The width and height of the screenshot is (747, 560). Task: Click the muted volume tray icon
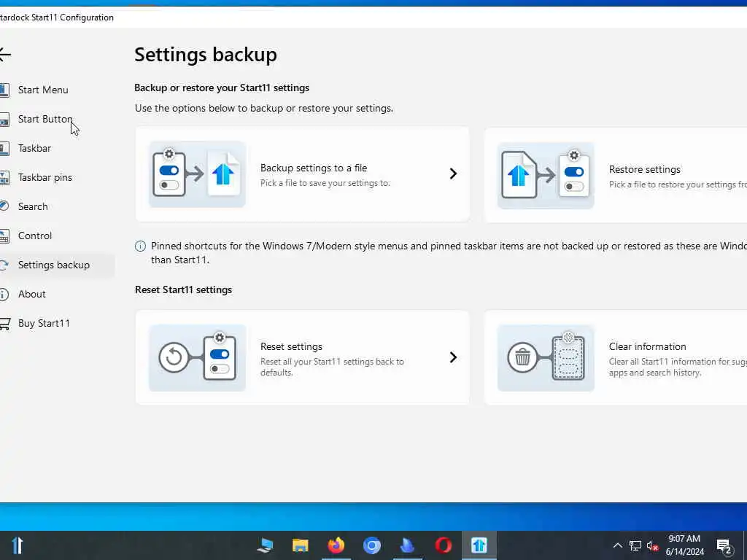click(x=653, y=545)
